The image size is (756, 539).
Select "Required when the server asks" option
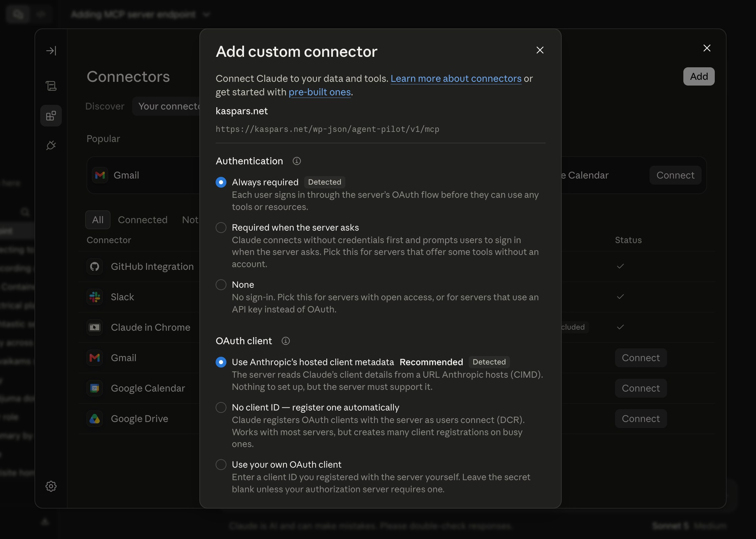[x=221, y=228]
